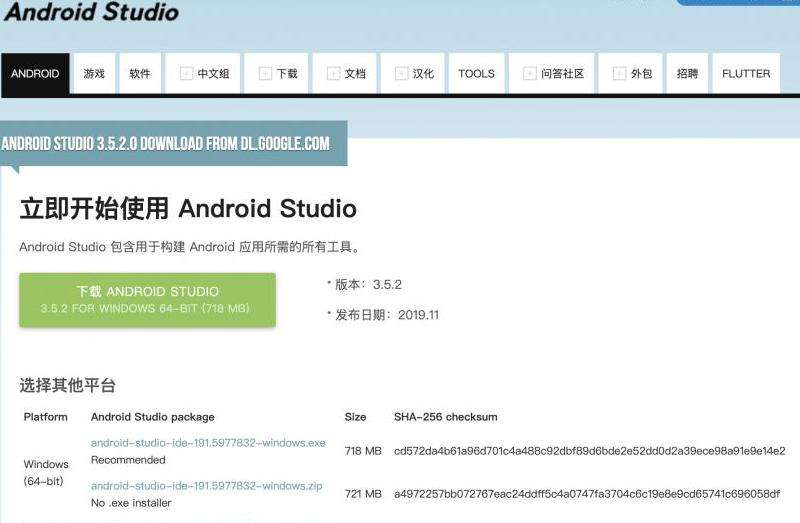800x523 pixels.
Task: Click the Android Studio site title
Action: point(92,12)
